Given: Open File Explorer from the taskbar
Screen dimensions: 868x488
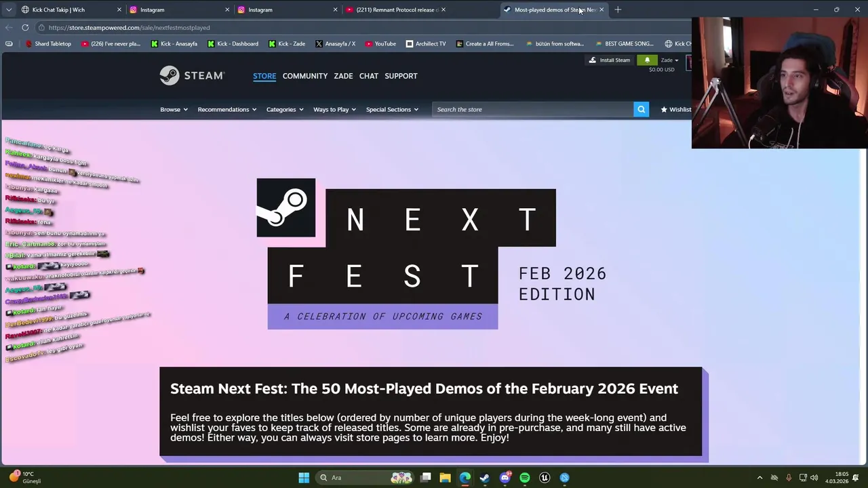Looking at the screenshot, I should click(x=445, y=478).
